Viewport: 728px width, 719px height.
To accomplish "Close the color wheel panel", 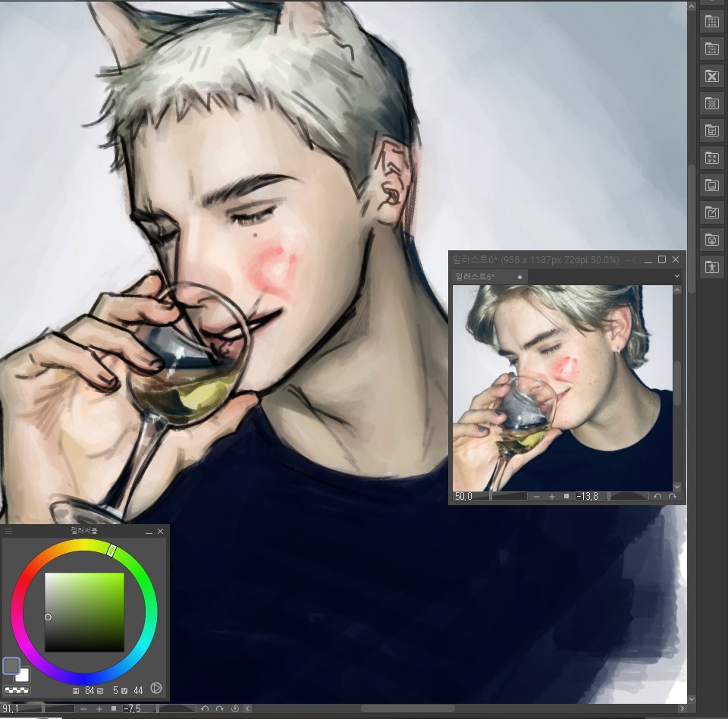I will [x=160, y=532].
